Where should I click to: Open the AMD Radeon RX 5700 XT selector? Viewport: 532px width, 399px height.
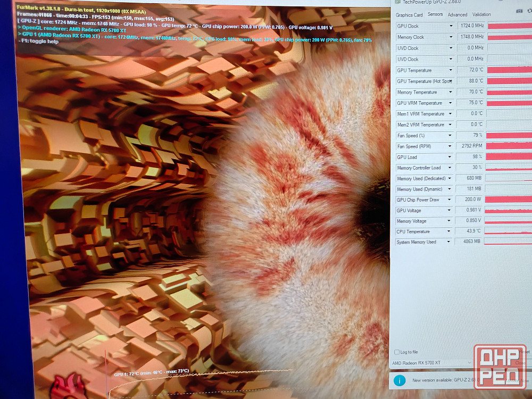[431, 363]
